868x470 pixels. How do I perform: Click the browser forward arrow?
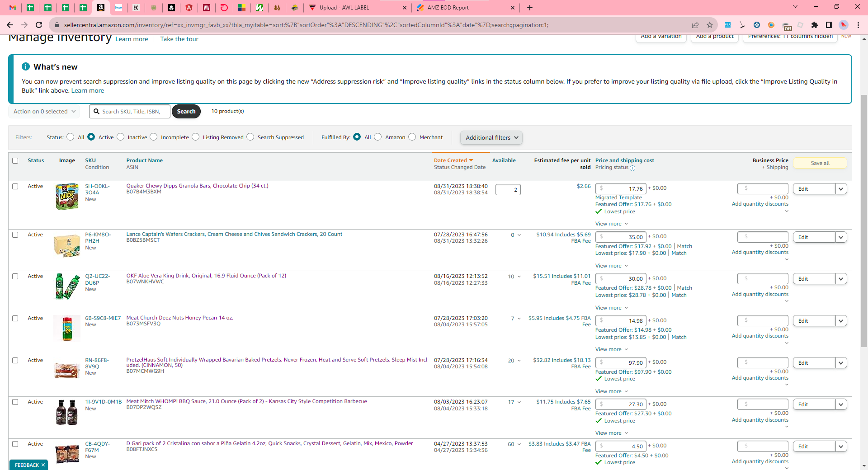[24, 25]
